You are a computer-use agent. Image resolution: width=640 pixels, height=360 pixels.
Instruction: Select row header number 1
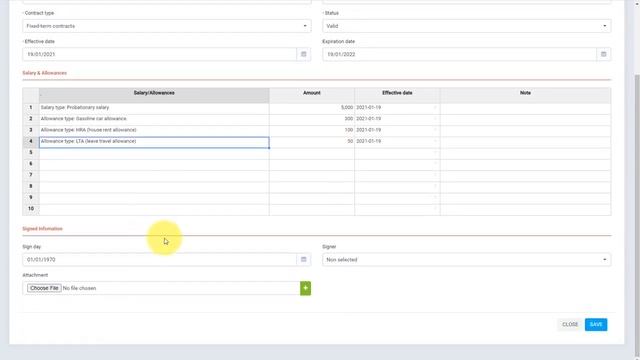pos(31,108)
